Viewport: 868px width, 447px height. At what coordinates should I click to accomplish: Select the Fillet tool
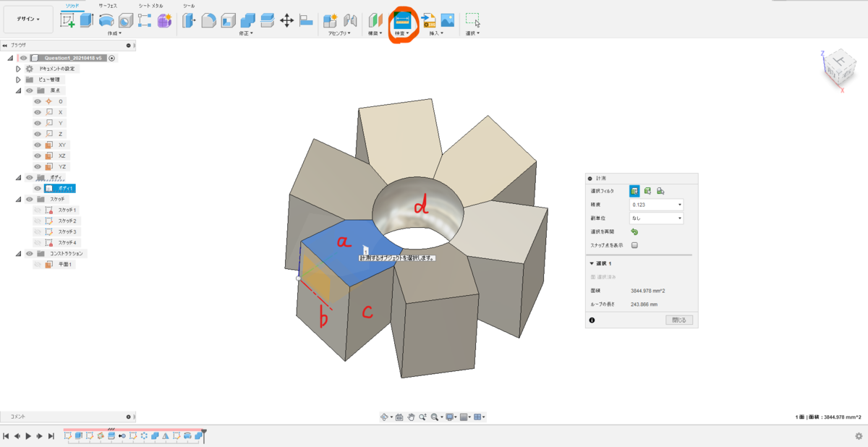pos(208,21)
